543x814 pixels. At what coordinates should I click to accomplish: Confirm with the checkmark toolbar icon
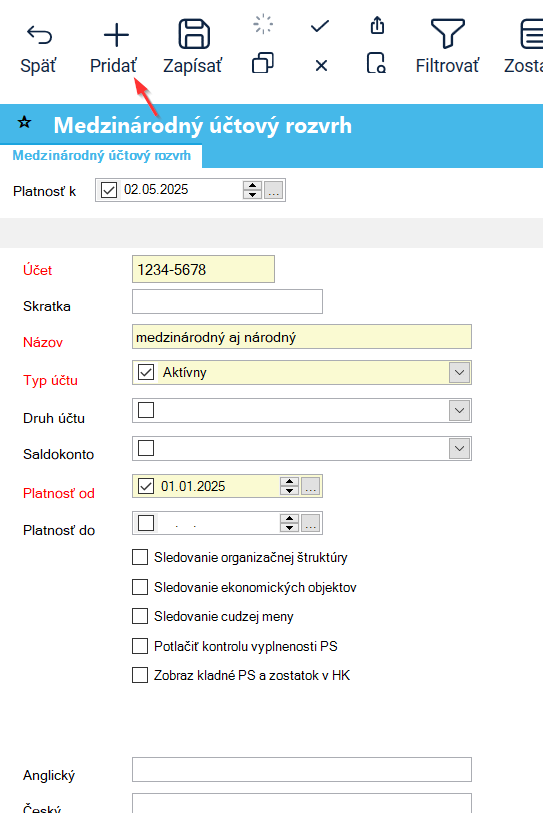(320, 26)
